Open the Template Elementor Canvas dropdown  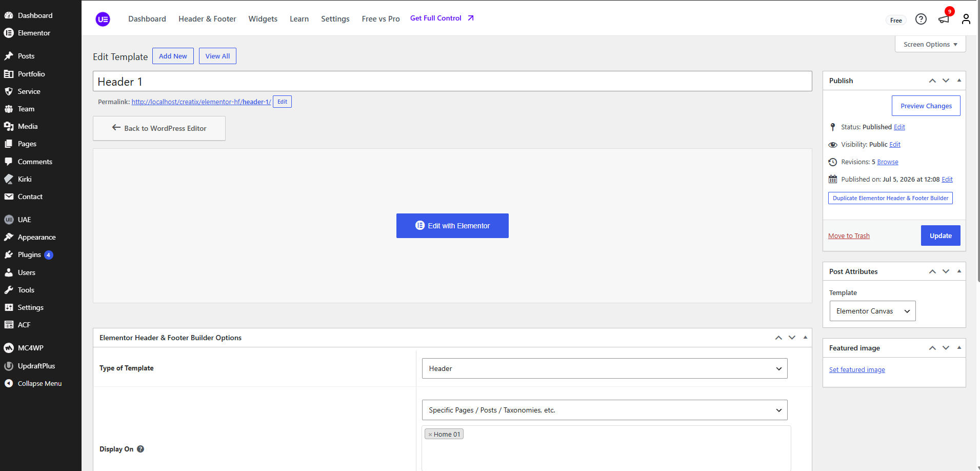872,311
